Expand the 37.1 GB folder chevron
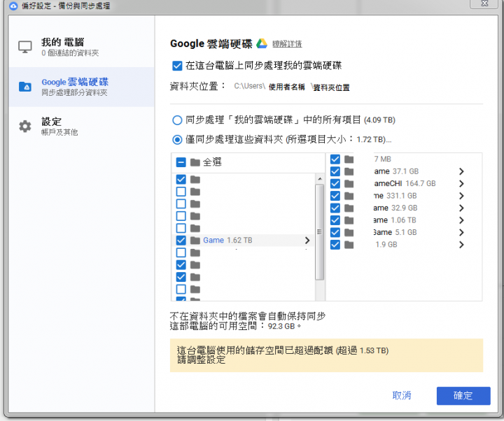Viewport: 504px width, 421px height. [461, 171]
